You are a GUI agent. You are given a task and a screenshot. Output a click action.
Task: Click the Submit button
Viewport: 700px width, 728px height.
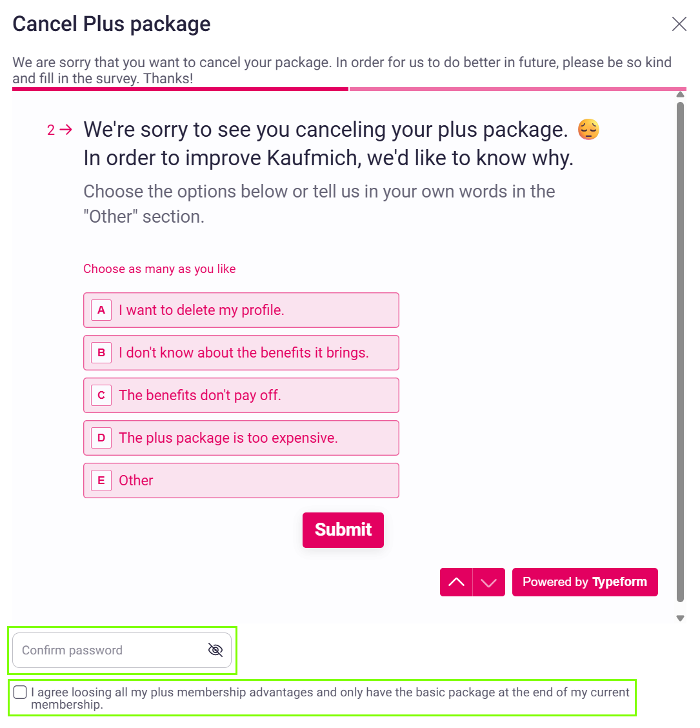pyautogui.click(x=343, y=531)
